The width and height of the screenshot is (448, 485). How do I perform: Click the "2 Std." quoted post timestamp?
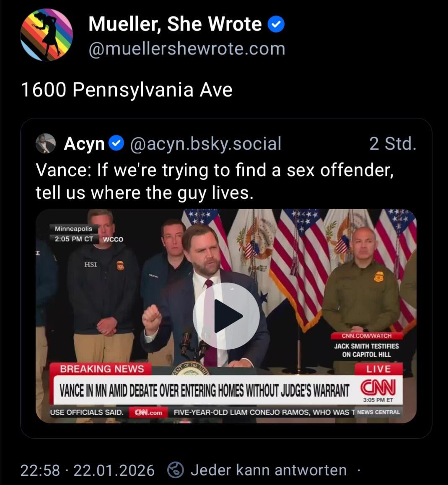point(393,144)
